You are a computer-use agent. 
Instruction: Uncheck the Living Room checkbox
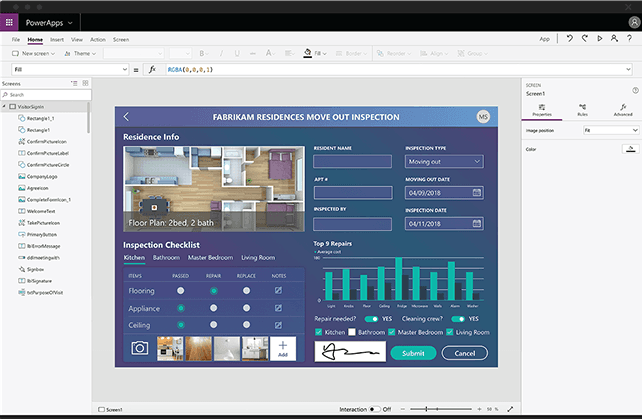click(x=450, y=332)
